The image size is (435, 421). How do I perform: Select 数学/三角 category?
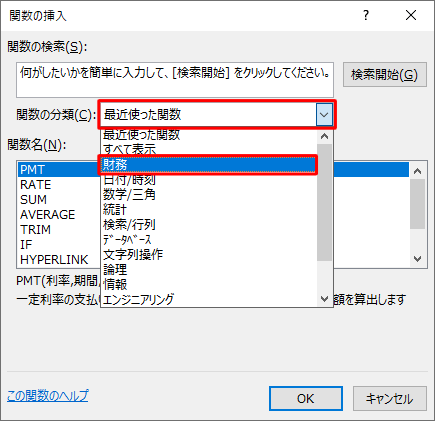coord(209,194)
